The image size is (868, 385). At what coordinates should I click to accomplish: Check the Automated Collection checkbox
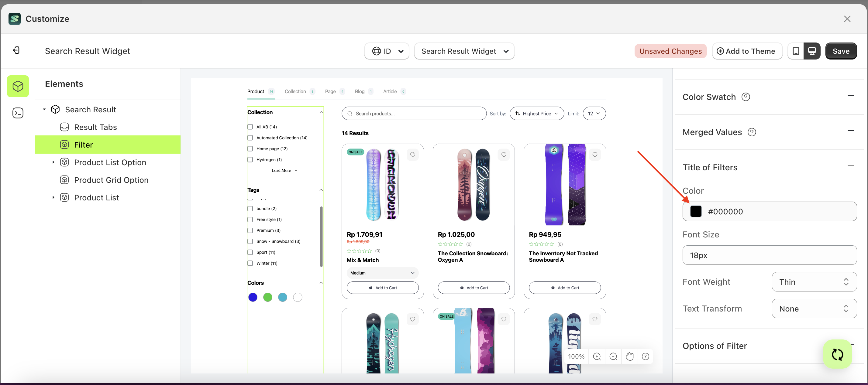coord(250,138)
